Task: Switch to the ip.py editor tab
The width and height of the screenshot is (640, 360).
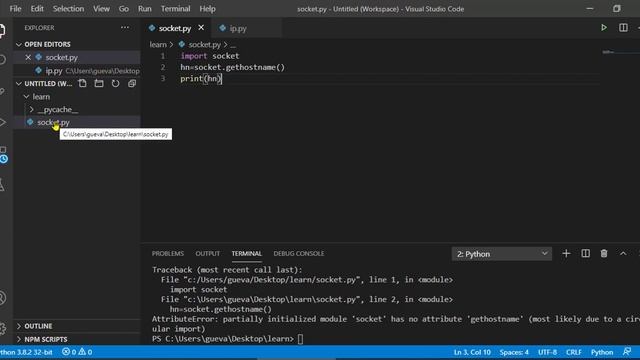Action: 238,28
